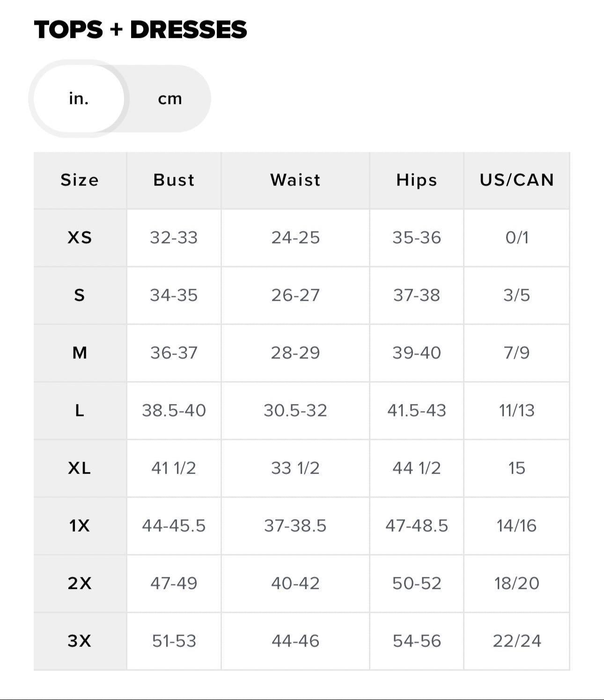Screen dimensions: 604x700
Task: Click the 1X hips value 47-48.5
Action: (416, 526)
